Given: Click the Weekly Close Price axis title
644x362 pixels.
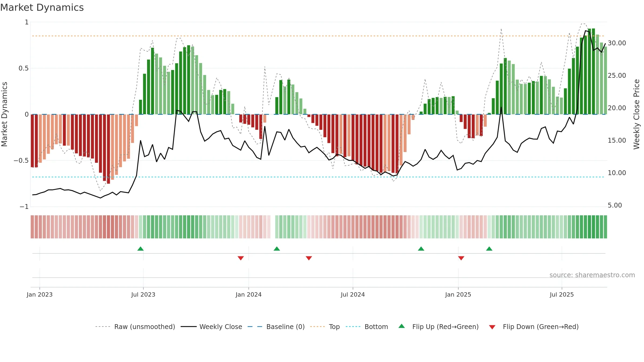Looking at the screenshot, I should click(636, 114).
